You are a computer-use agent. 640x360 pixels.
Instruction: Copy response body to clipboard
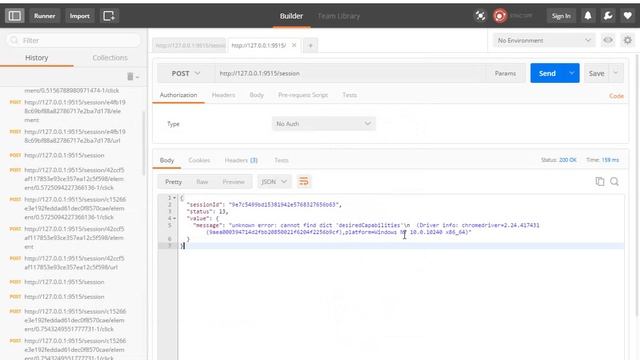[600, 182]
